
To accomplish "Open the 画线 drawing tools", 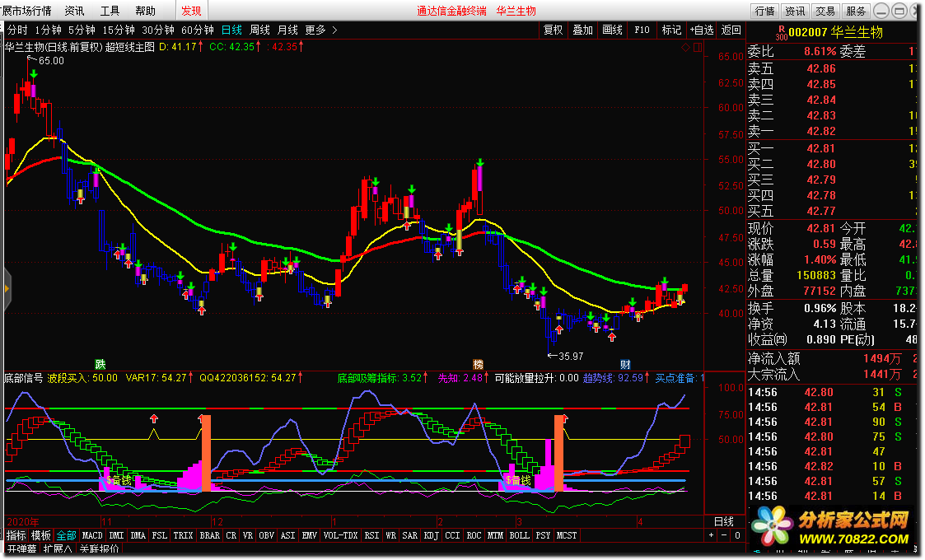I will 612,30.
